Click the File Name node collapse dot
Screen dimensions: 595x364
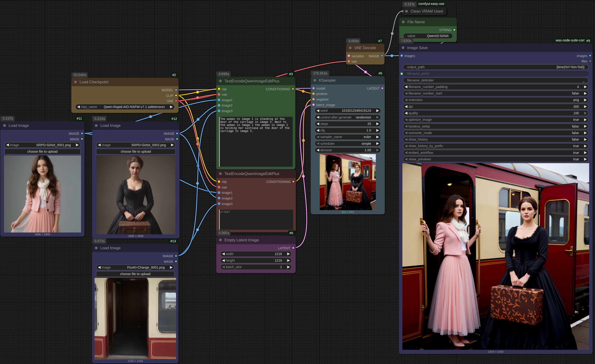click(403, 22)
